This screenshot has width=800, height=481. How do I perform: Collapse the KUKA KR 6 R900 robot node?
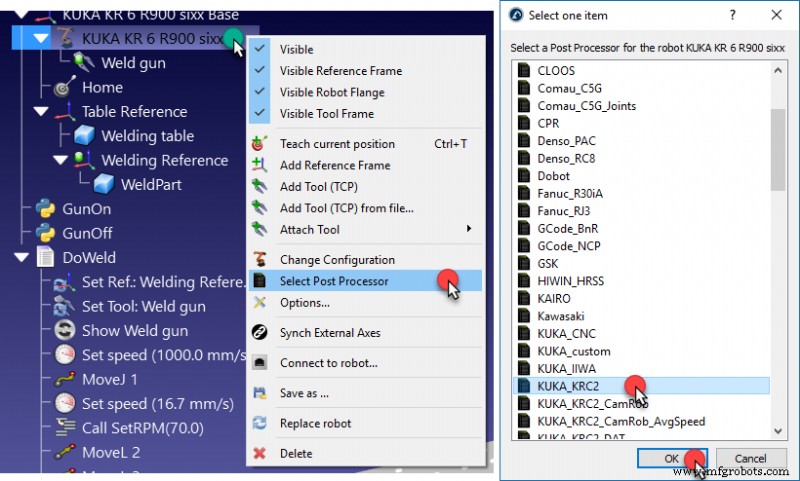[40, 39]
